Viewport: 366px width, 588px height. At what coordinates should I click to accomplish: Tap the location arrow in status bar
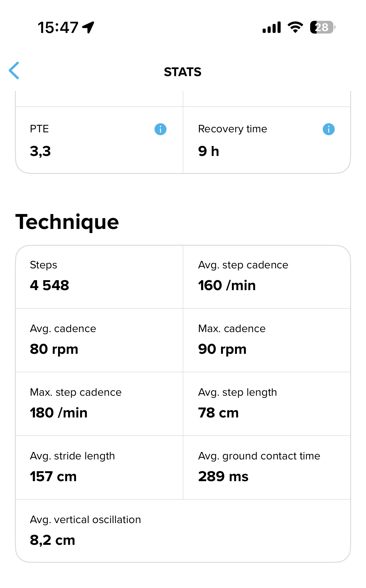(x=88, y=27)
